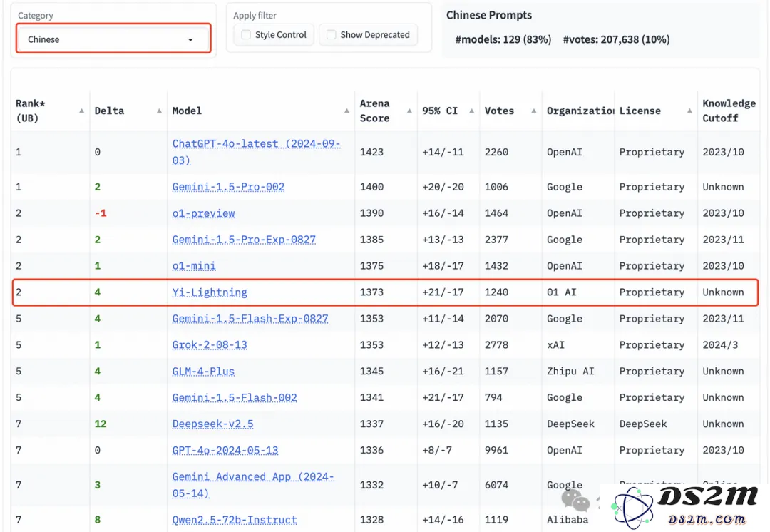Click the #votes: 207,638 (10%) statistic
This screenshot has height=532, width=770.
pyautogui.click(x=616, y=39)
